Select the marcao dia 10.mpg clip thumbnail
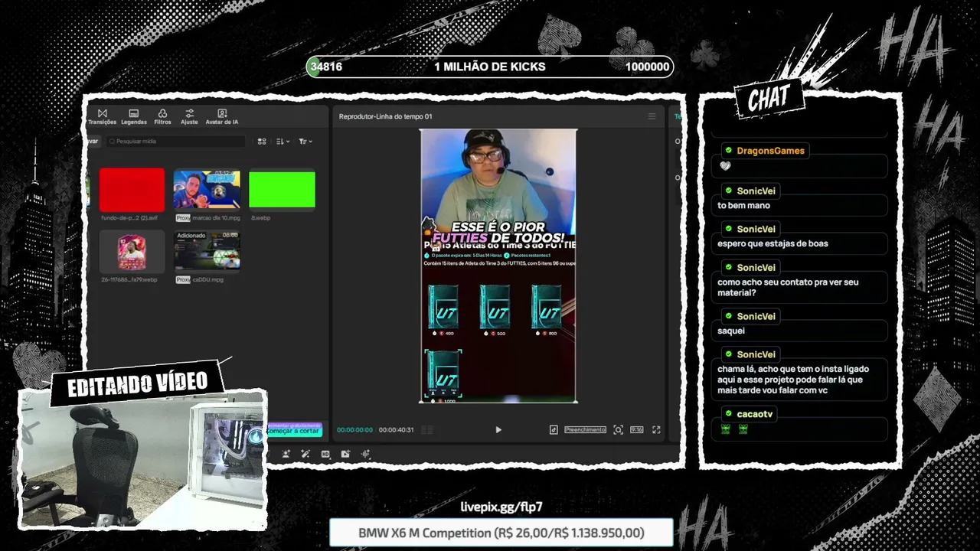Screen dimensions: 980x551 (x=207, y=189)
